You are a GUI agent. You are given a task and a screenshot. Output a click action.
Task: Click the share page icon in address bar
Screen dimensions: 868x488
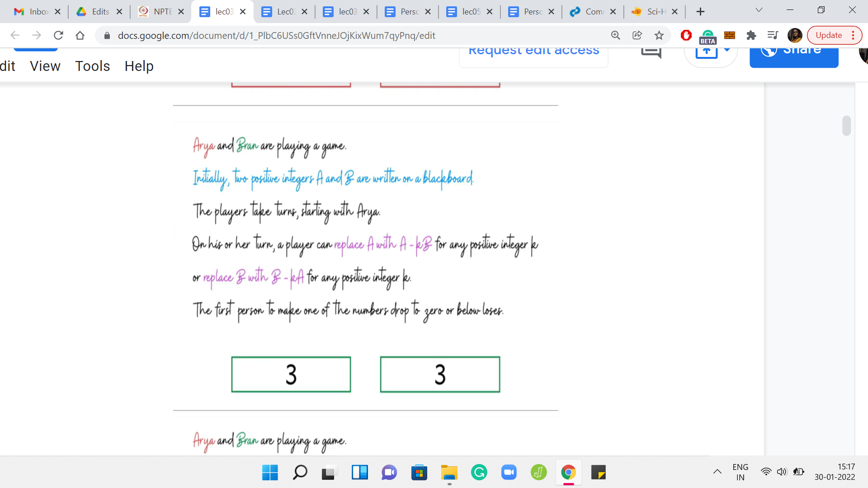tap(637, 35)
